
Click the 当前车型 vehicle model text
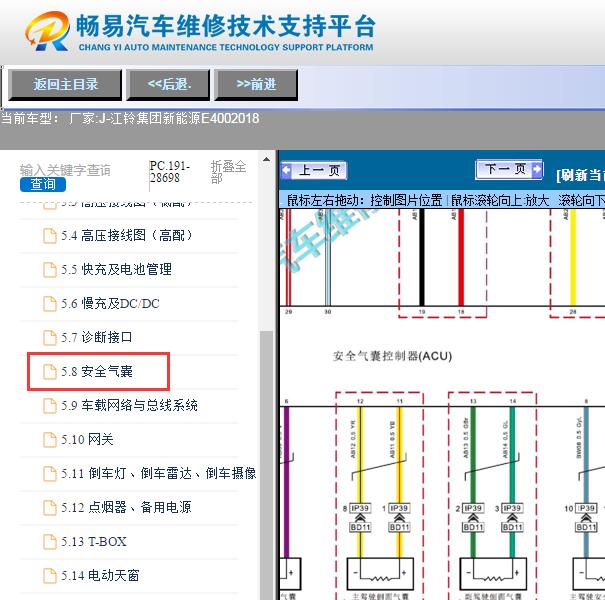tap(130, 118)
